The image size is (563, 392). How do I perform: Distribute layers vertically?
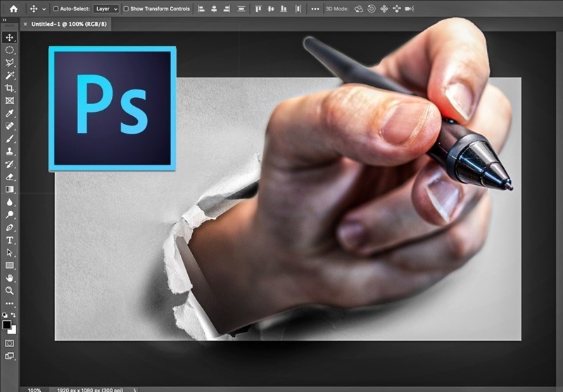(241, 8)
